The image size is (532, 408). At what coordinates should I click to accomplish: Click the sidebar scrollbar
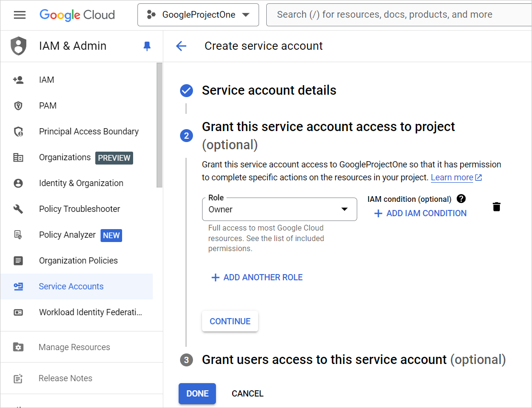(x=159, y=125)
